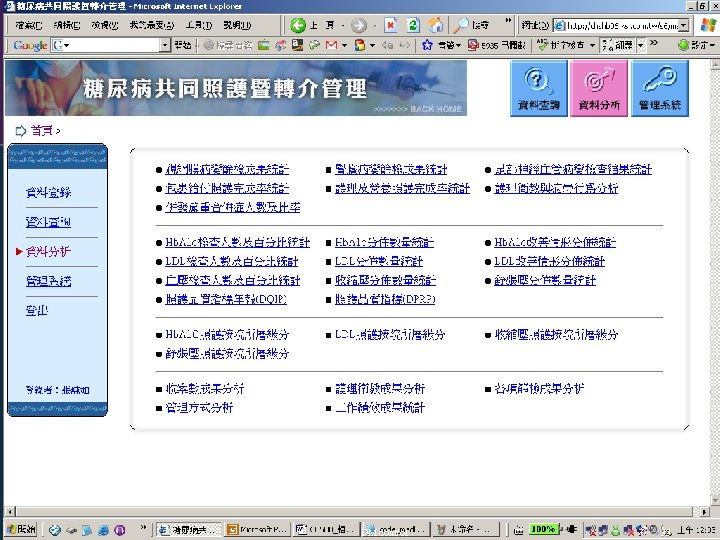
Task: Open HbA1c檢查人數及百分比統計 link
Action: coord(237,242)
